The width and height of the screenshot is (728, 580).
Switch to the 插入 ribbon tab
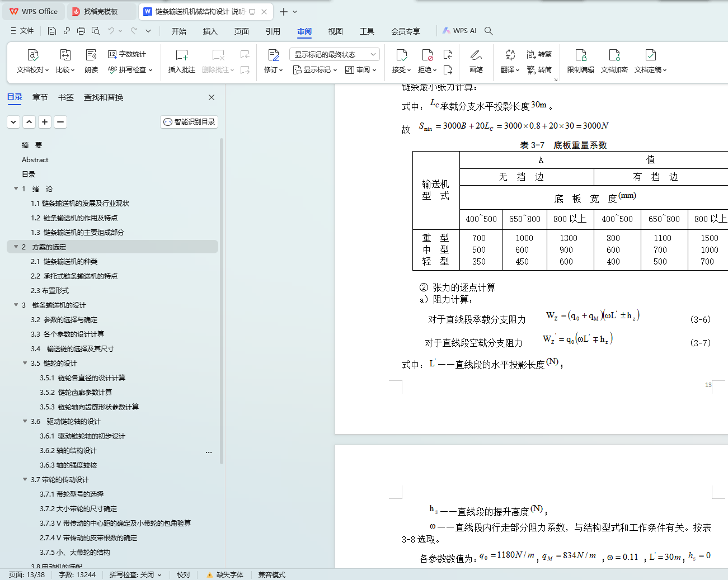(210, 31)
